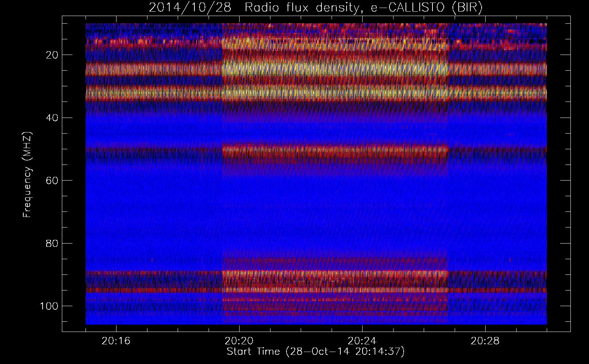Click the '60' frequency tick label
This screenshot has width=589, height=364.
(52, 180)
